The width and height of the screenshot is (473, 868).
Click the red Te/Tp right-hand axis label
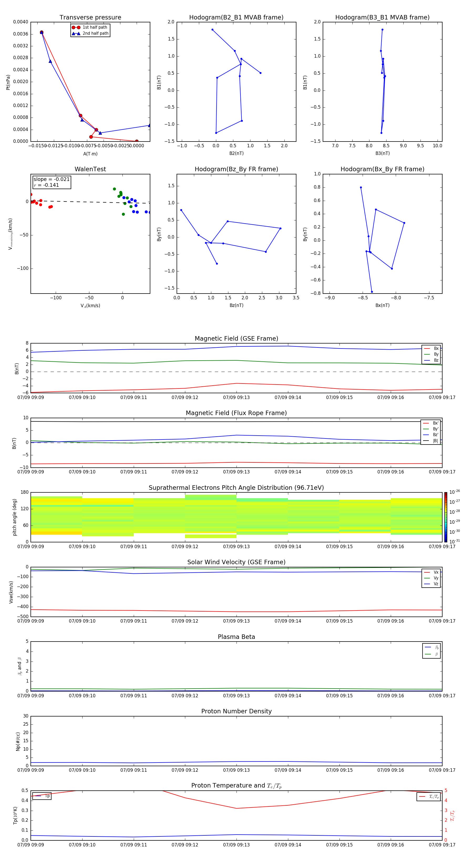tap(453, 815)
